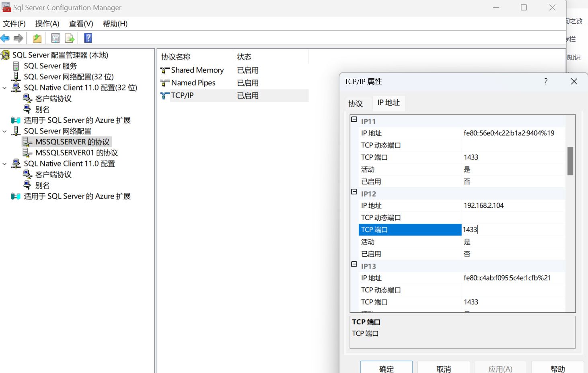Click the MSSQLSERVER 的协议 icon
This screenshot has height=373, width=588.
pyautogui.click(x=27, y=142)
